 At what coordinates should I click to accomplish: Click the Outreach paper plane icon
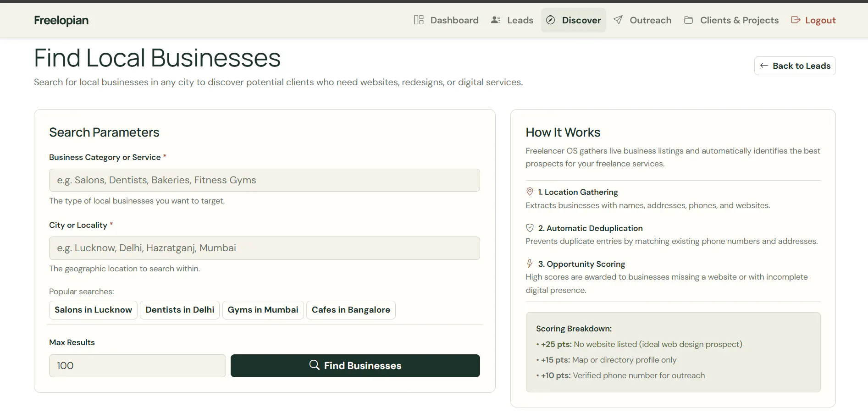point(618,20)
